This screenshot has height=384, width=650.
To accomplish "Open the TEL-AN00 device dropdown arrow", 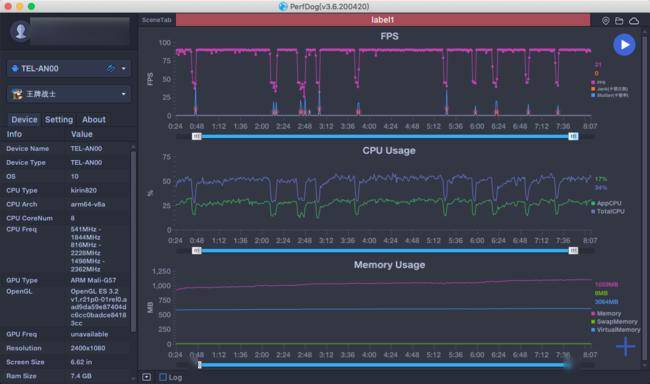I will (x=124, y=68).
